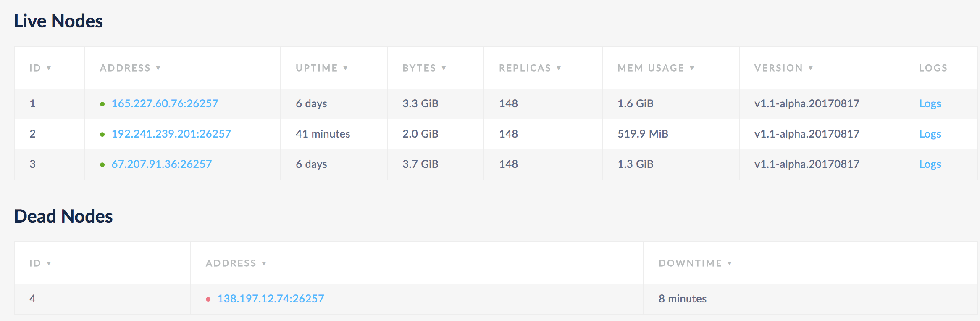
Task: Sort live nodes by Uptime
Action: tap(321, 68)
